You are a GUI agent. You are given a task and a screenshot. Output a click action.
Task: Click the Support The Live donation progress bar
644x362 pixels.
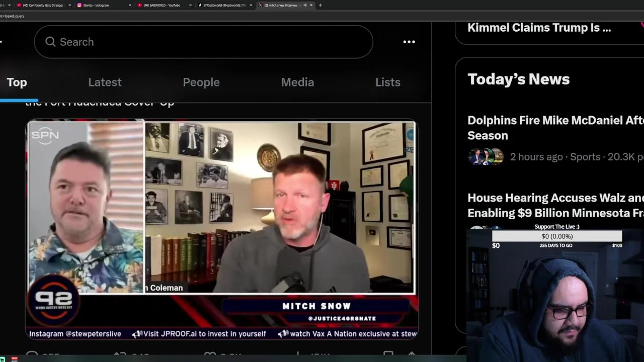(x=557, y=236)
